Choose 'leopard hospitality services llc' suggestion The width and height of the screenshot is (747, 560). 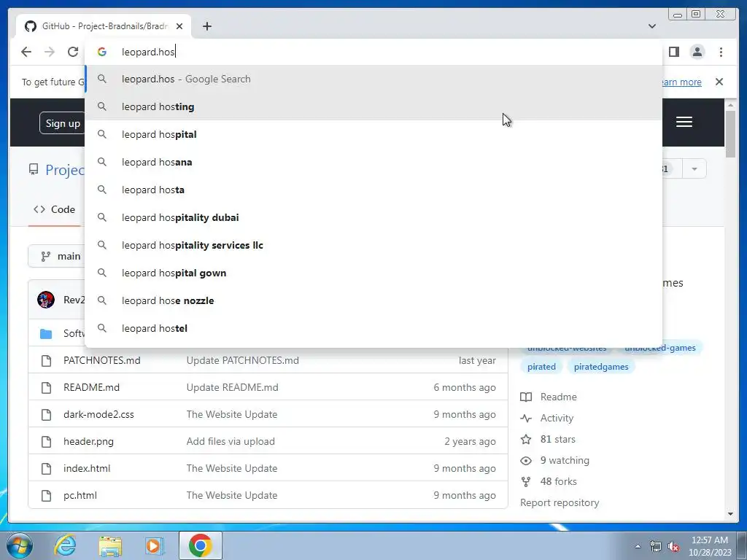pyautogui.click(x=373, y=245)
